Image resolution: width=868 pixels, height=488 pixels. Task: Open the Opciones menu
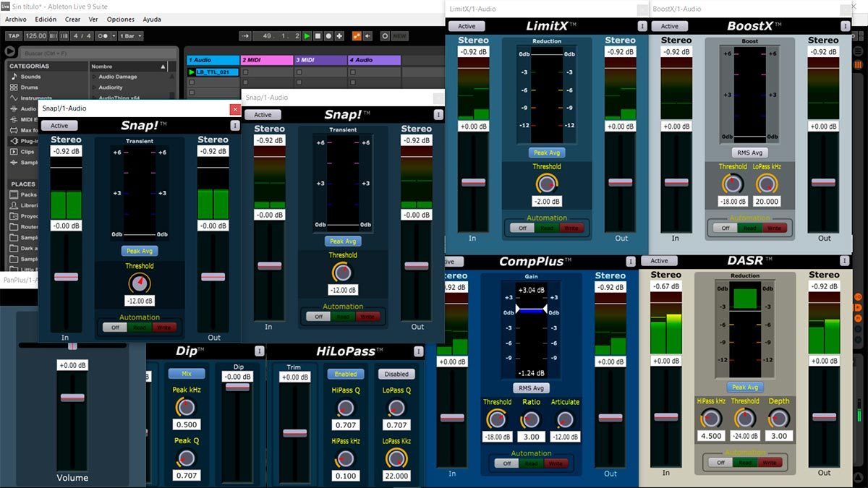121,20
